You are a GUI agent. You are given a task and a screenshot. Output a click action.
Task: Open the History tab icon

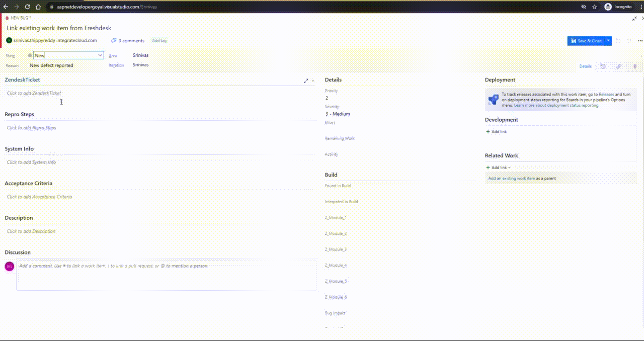[x=603, y=66]
